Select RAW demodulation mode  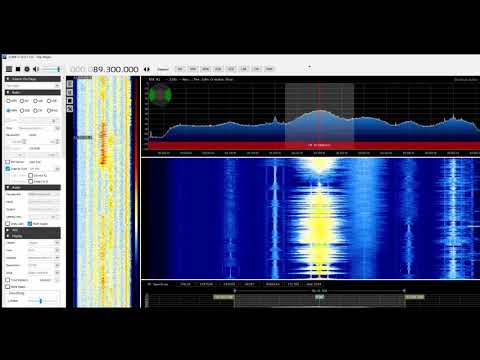[x=52, y=110]
